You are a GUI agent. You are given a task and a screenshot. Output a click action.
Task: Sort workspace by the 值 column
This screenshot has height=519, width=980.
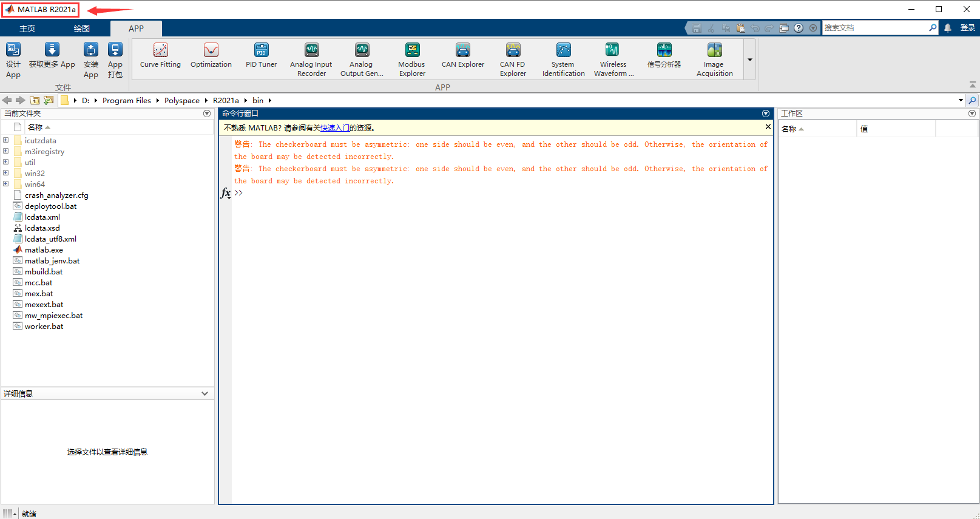click(896, 129)
